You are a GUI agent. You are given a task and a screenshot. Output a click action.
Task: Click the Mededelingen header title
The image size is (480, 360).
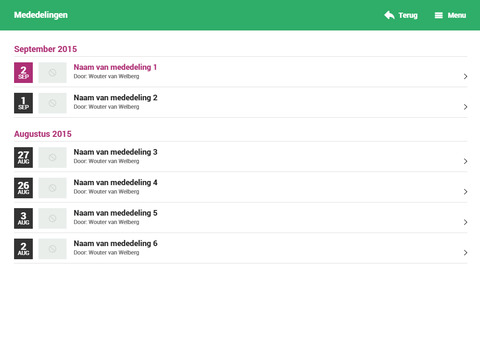click(x=41, y=15)
